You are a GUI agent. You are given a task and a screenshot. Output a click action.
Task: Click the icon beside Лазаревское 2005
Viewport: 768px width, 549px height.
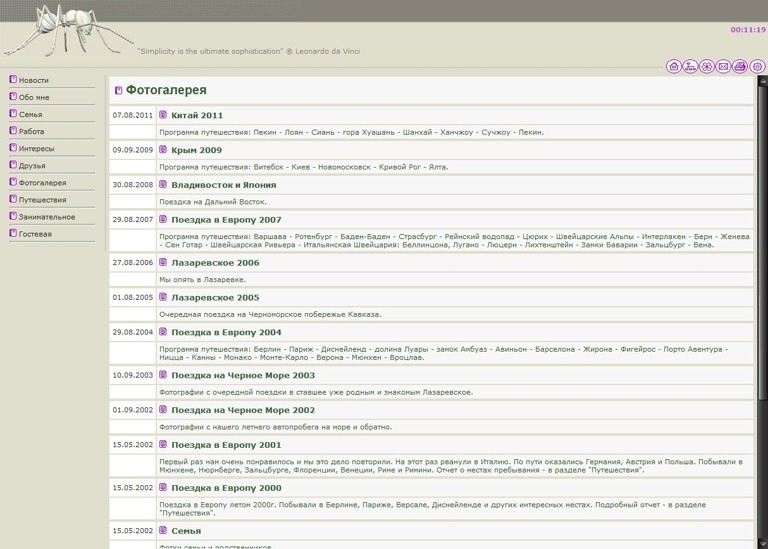163,297
